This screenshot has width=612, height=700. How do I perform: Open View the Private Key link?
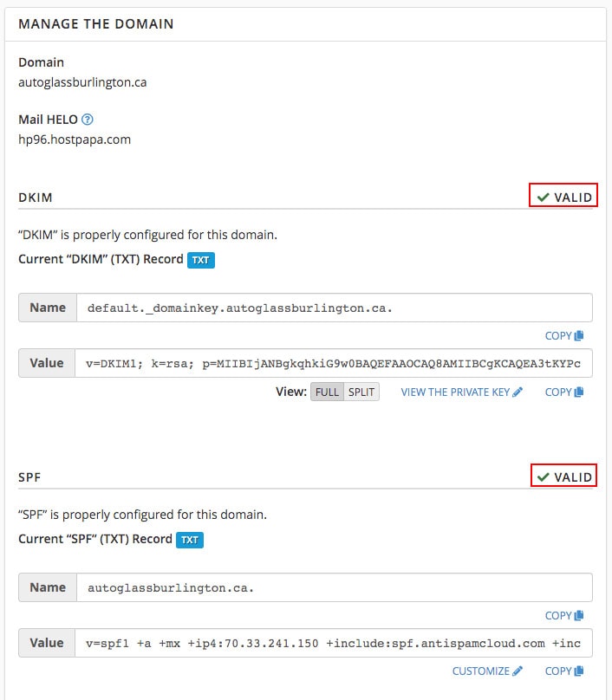click(x=461, y=392)
